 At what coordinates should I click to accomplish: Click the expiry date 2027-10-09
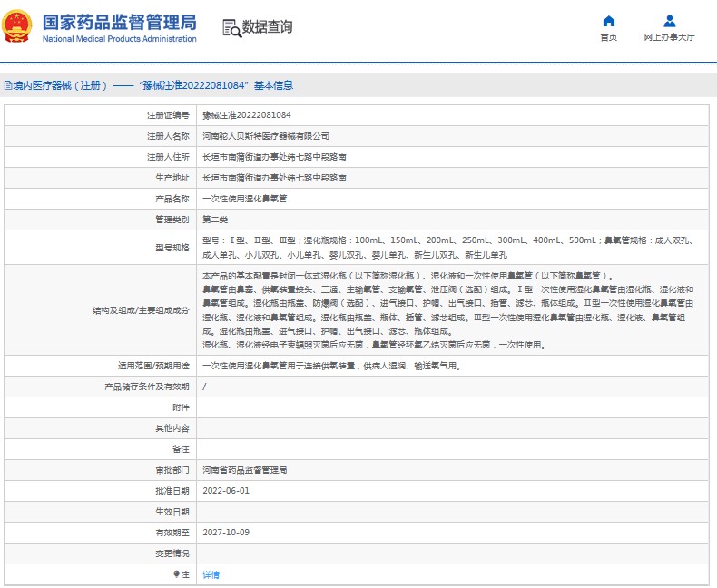(225, 533)
